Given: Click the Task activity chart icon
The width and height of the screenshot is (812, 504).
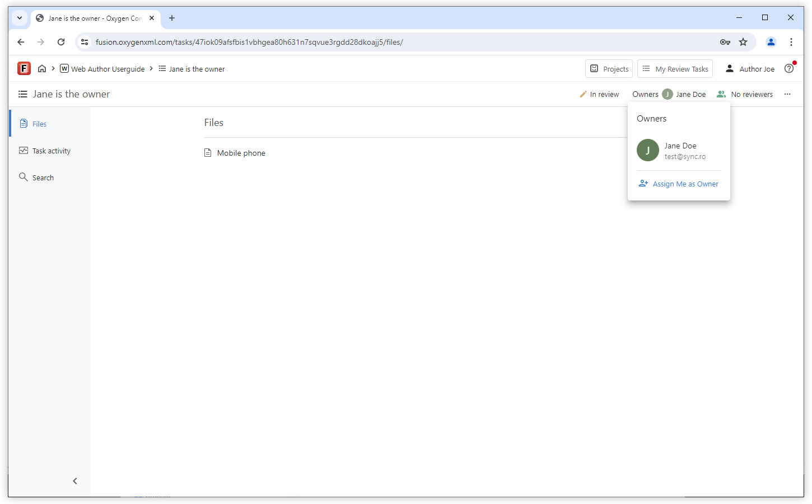Looking at the screenshot, I should tap(24, 150).
